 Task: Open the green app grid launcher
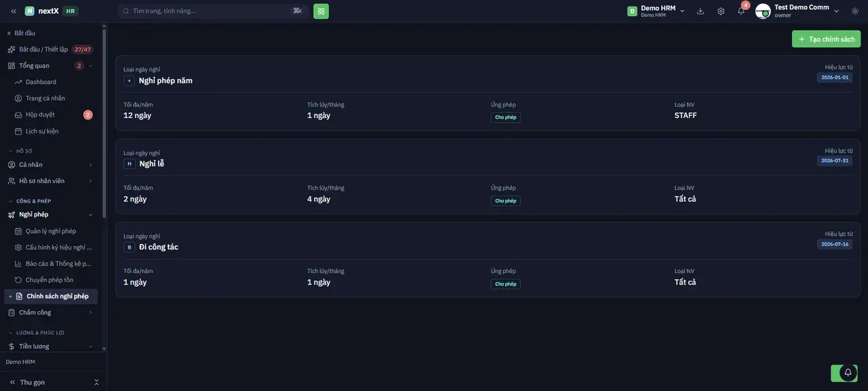point(321,11)
